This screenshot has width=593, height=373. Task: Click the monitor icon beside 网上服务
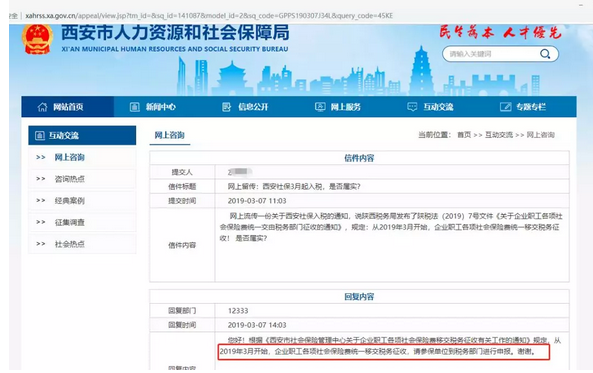click(x=320, y=107)
